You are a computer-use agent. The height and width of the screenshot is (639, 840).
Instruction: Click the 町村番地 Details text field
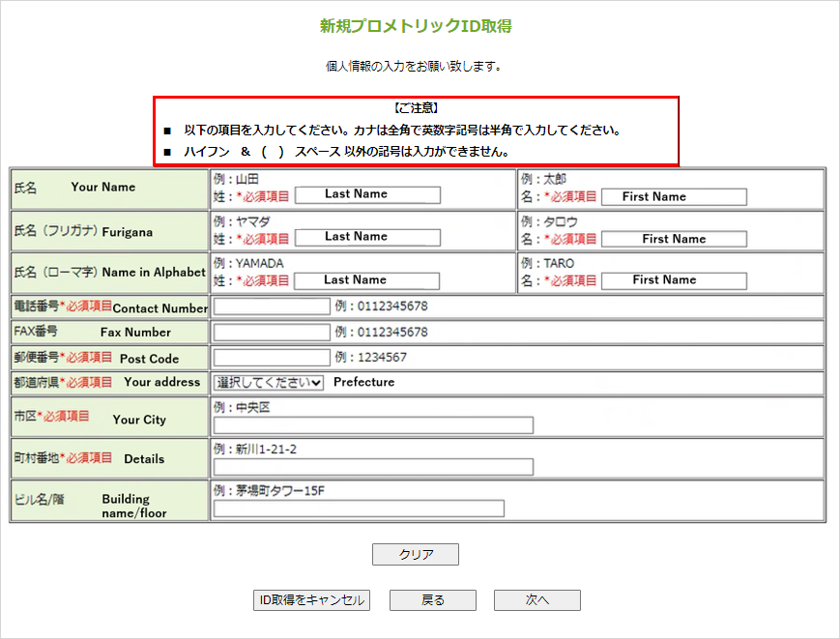[x=373, y=467]
